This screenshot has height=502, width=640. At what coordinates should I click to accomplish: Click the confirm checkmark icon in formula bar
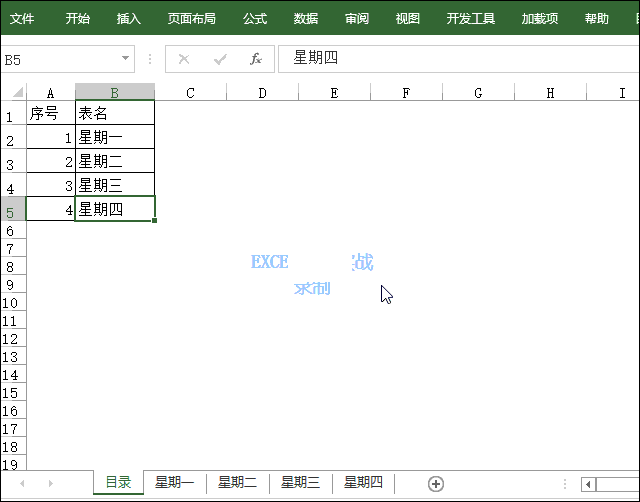[x=220, y=60]
